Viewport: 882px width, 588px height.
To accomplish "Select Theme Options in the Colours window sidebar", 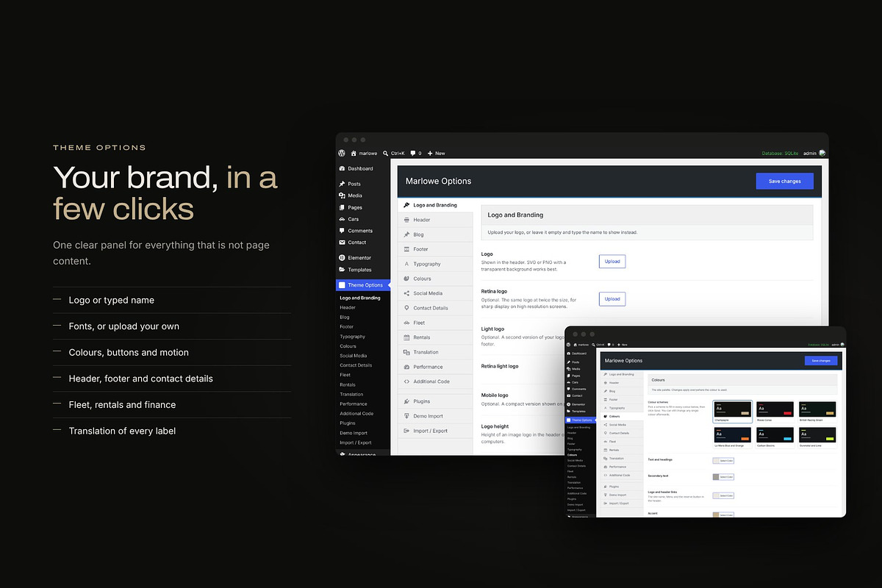I will tap(581, 420).
